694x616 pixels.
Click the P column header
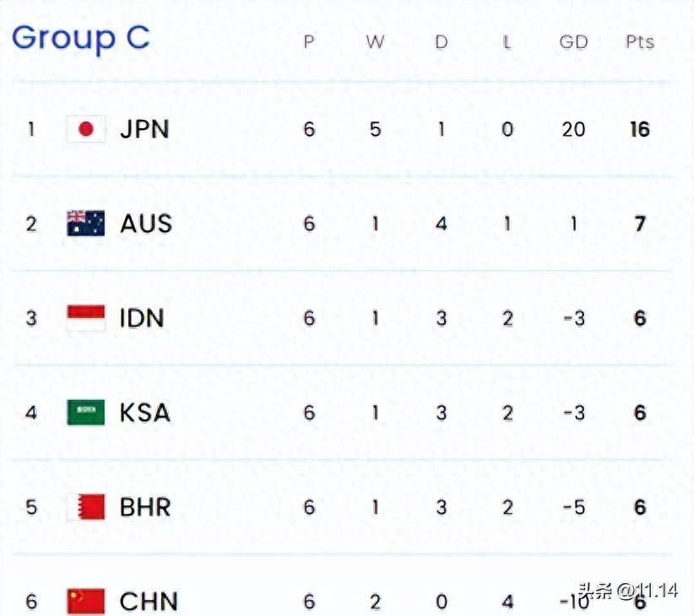pyautogui.click(x=309, y=41)
